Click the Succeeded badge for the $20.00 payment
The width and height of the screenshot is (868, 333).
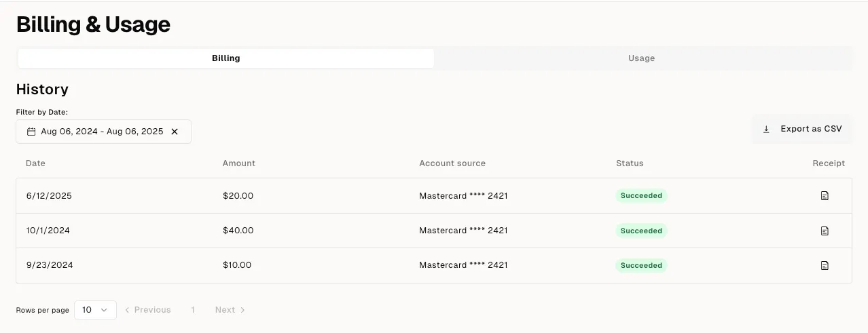[641, 196]
